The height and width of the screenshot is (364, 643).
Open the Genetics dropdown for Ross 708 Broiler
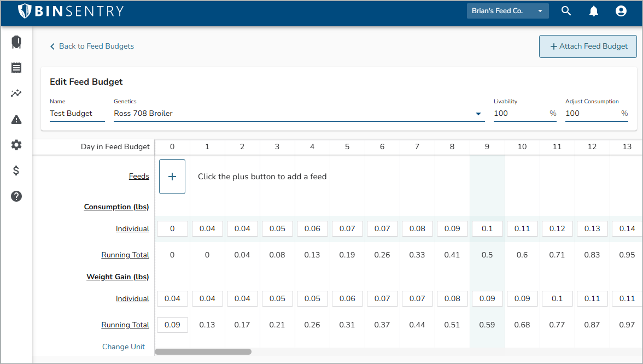coord(478,113)
